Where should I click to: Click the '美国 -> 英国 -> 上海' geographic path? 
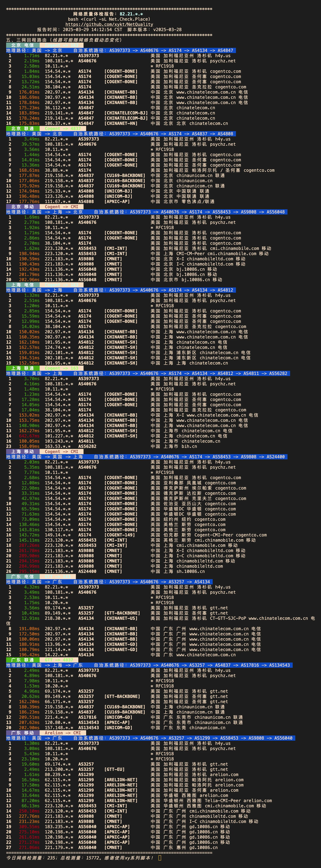click(58, 457)
